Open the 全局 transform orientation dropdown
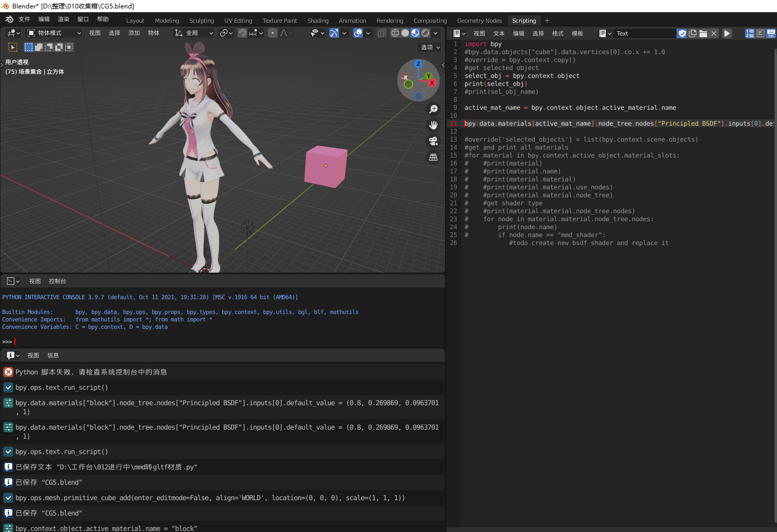 (x=194, y=33)
